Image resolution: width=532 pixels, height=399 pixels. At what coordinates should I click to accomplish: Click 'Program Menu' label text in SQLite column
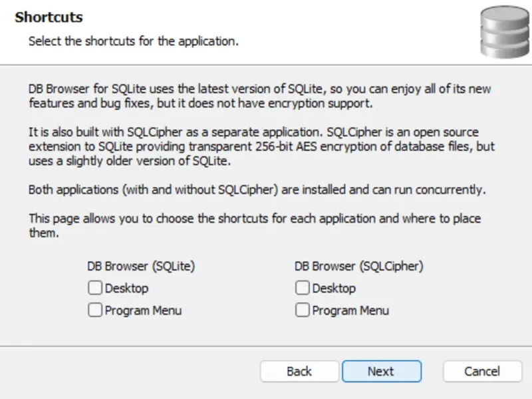[143, 310]
